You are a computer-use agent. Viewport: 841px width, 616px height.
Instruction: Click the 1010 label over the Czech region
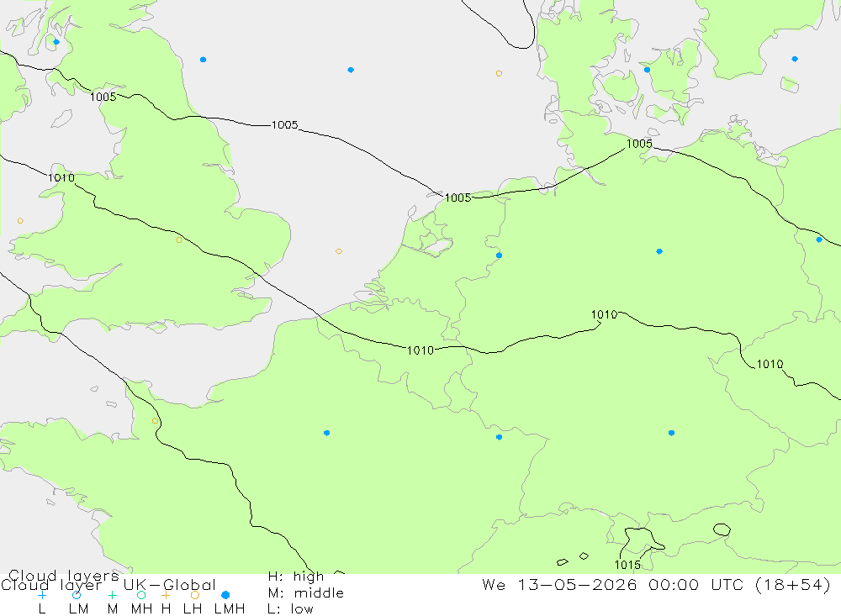[x=770, y=365]
